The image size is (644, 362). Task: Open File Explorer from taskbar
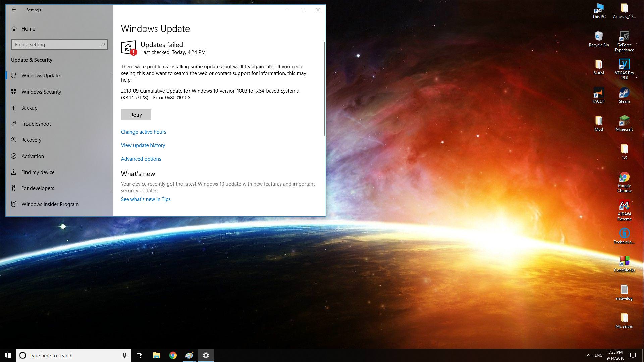(156, 355)
